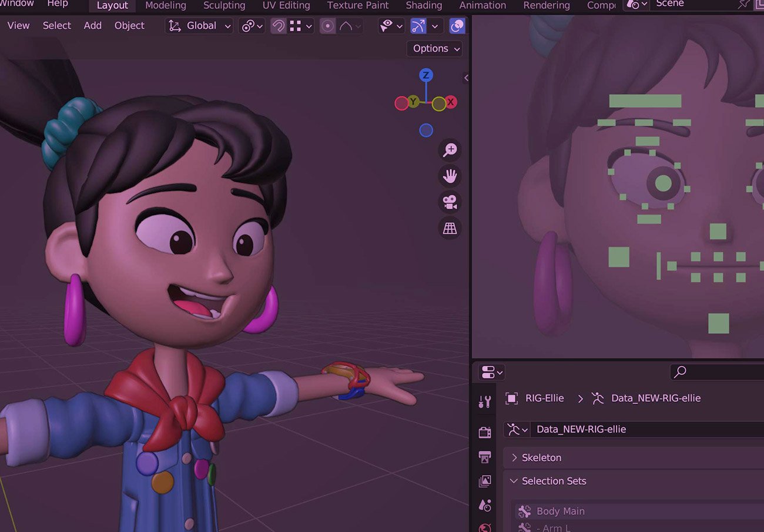Open the Object menu in viewport header
The image size is (764, 532).
pyautogui.click(x=129, y=26)
